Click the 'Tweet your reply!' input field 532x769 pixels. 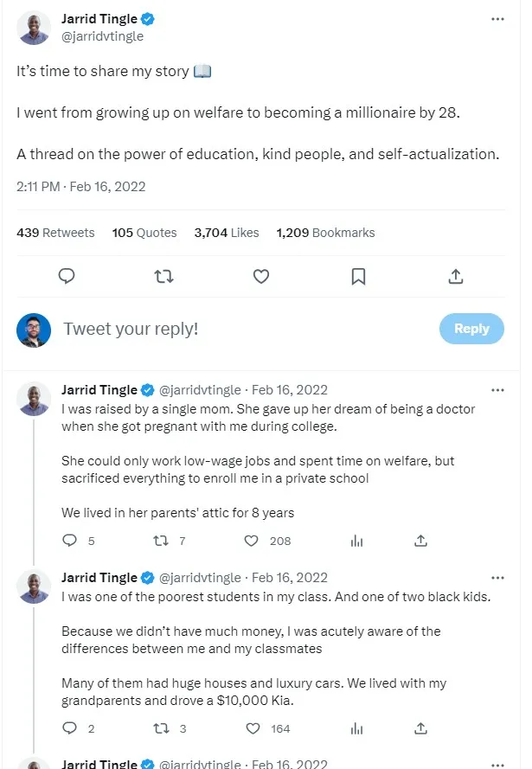[x=130, y=329]
